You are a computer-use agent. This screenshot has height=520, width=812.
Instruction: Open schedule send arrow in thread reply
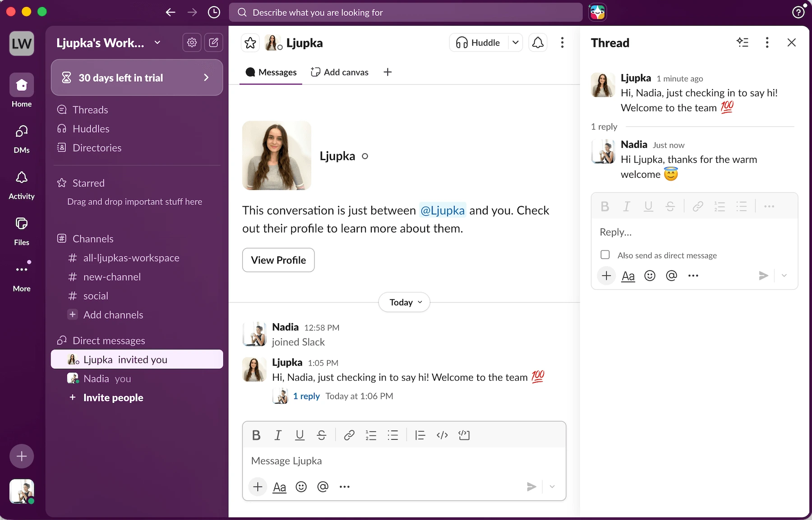[x=784, y=275]
